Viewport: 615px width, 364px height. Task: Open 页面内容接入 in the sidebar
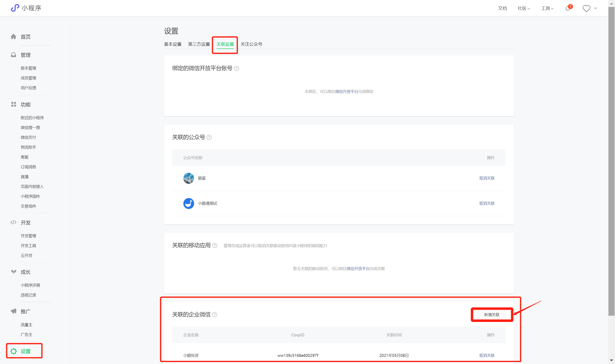[32, 187]
